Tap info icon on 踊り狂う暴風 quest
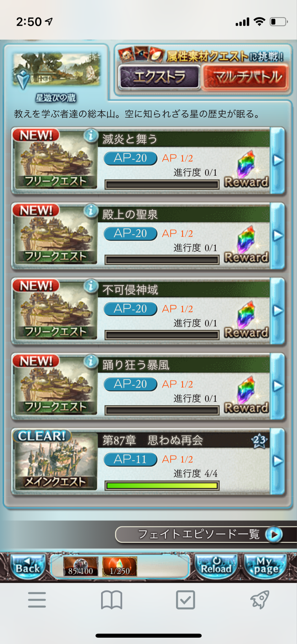297x644 pixels. point(91,361)
